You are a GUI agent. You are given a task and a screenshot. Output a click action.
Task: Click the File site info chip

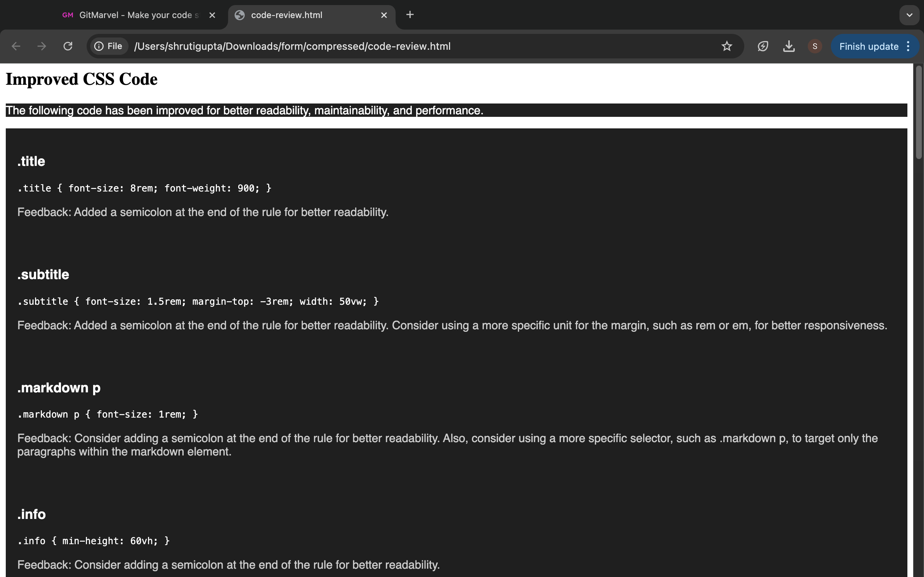pos(109,46)
